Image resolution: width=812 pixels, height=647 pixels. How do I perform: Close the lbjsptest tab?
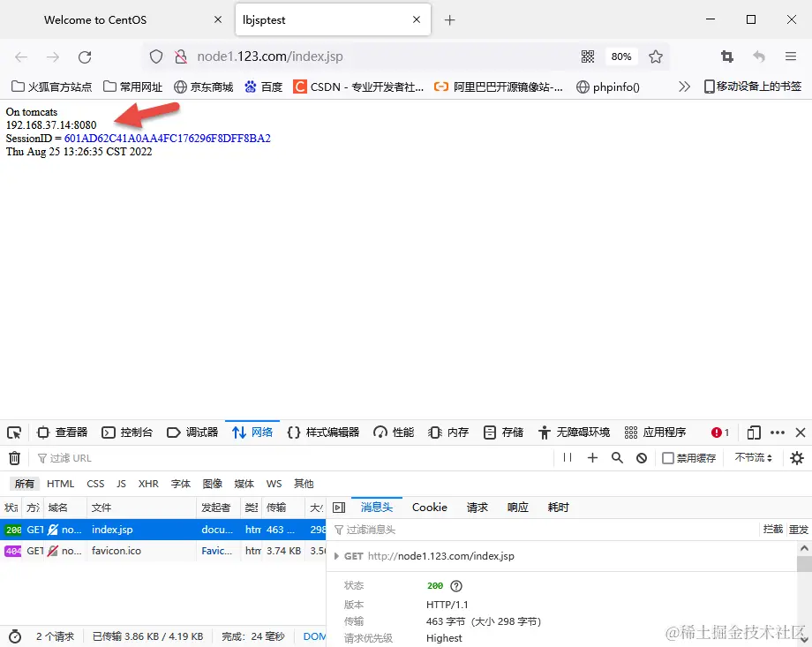coord(417,19)
